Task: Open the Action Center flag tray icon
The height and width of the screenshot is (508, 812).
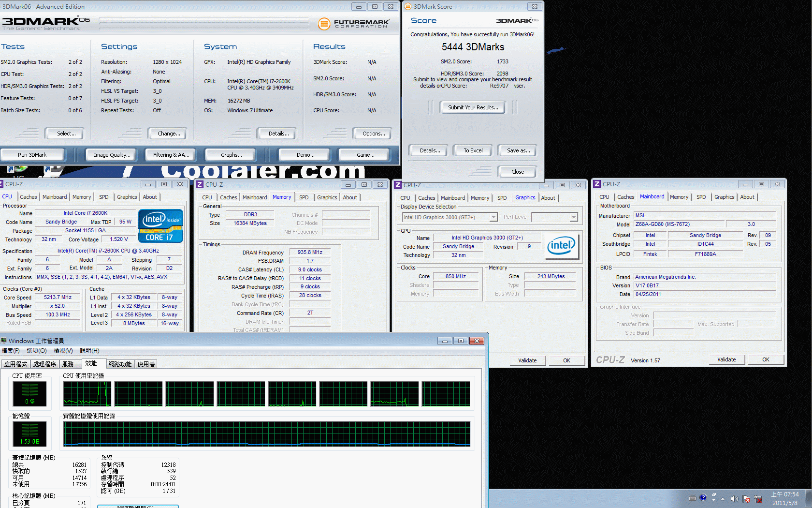Action: 746,499
